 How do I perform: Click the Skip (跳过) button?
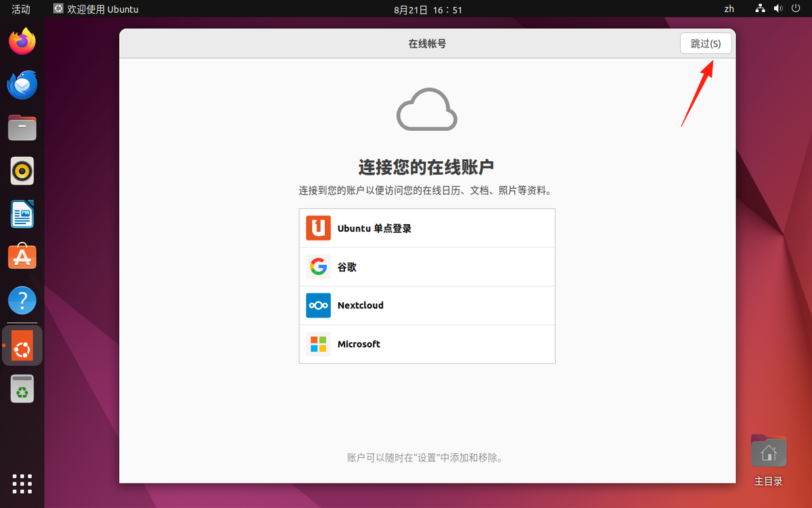click(x=706, y=43)
